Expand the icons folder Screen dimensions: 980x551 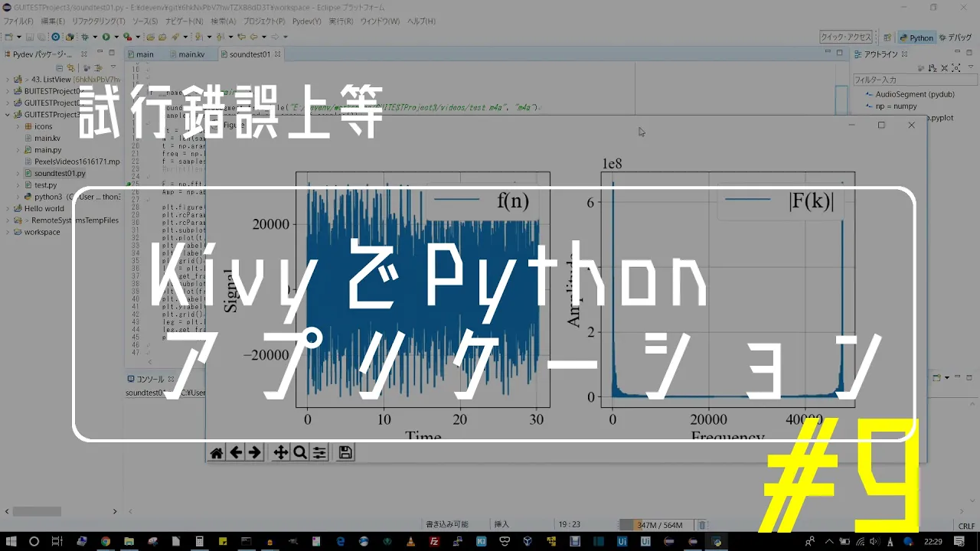coord(18,126)
